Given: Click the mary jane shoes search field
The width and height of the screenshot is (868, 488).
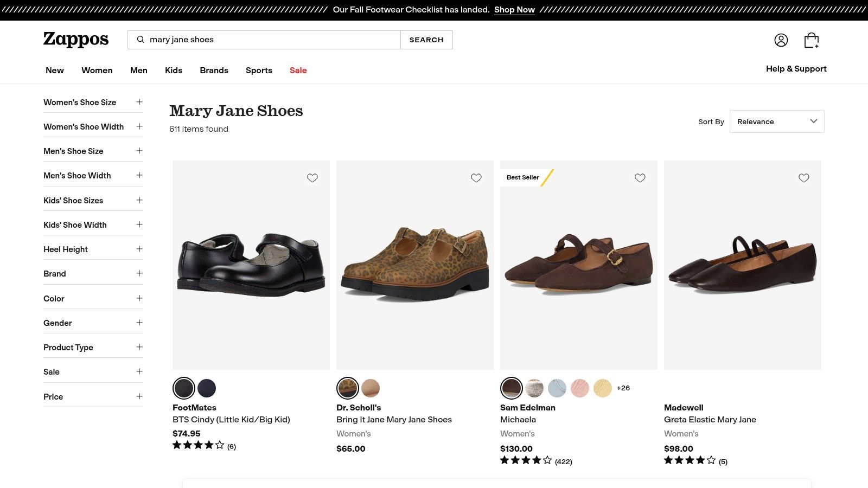Looking at the screenshot, I should [271, 40].
